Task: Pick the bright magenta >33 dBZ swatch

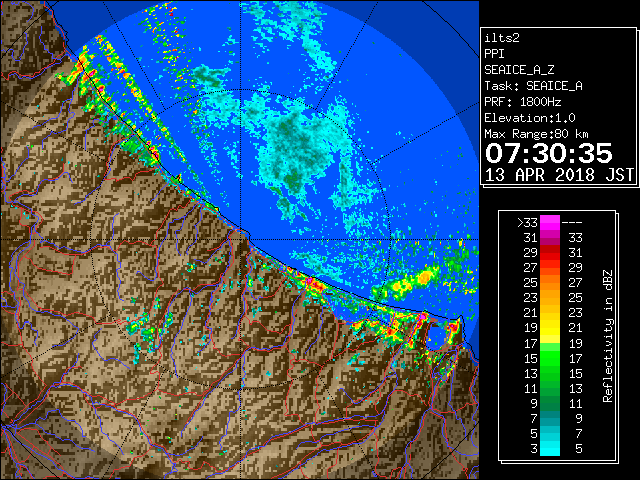Action: 550,223
